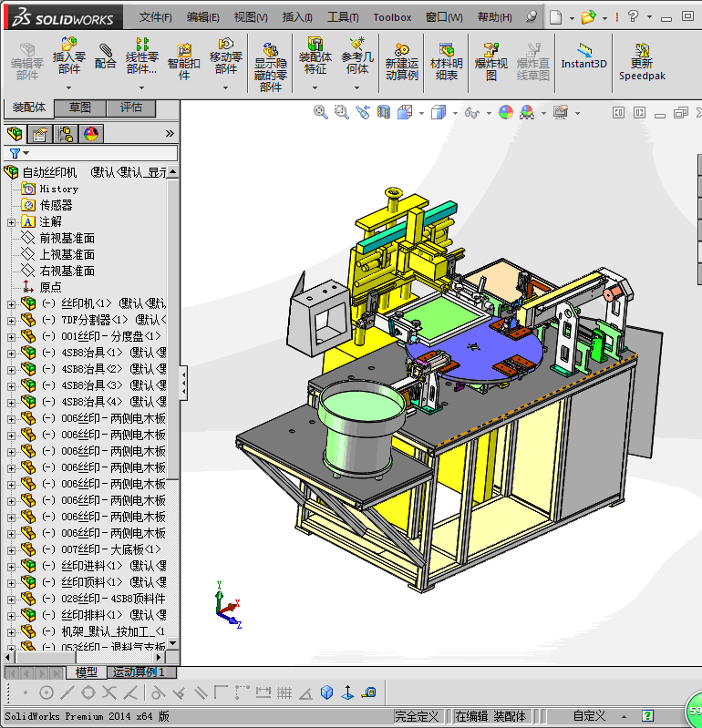Image resolution: width=702 pixels, height=728 pixels.
Task: Click Open file folder icon
Action: click(589, 17)
